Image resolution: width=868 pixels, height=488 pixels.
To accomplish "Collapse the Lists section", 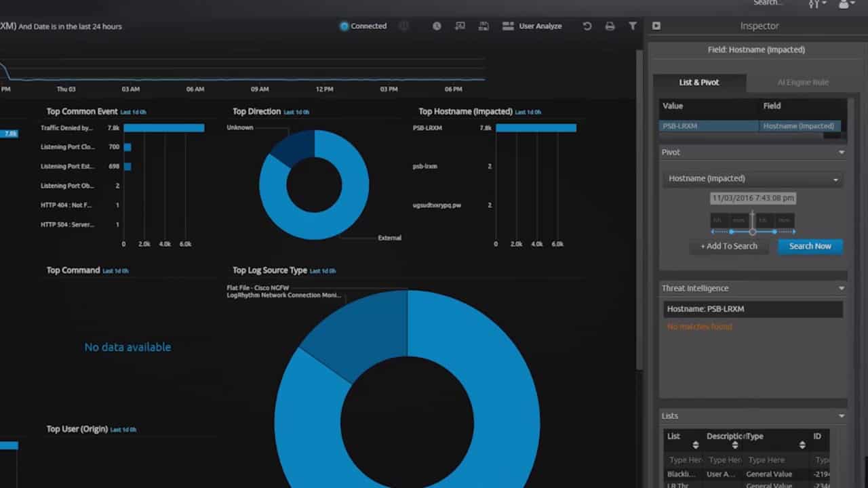I will 842,416.
